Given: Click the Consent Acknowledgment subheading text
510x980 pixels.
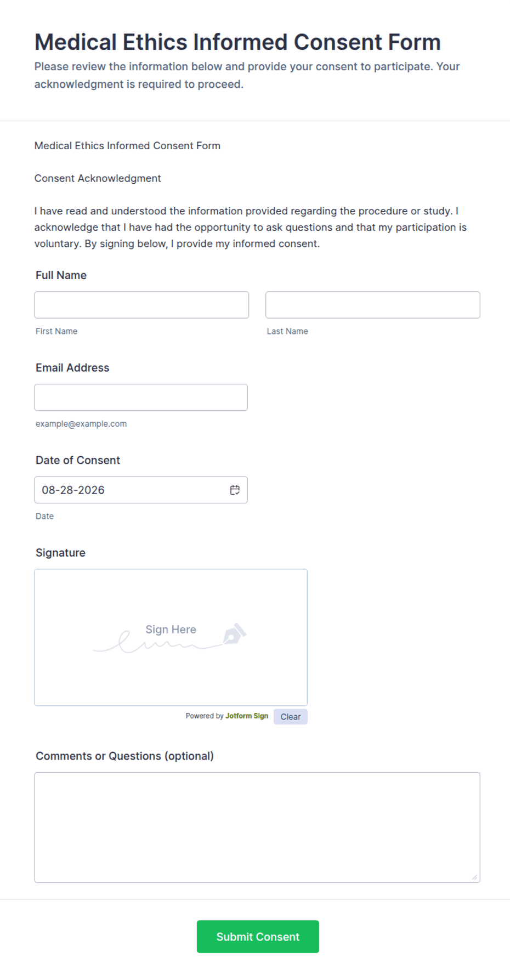Looking at the screenshot, I should point(98,178).
